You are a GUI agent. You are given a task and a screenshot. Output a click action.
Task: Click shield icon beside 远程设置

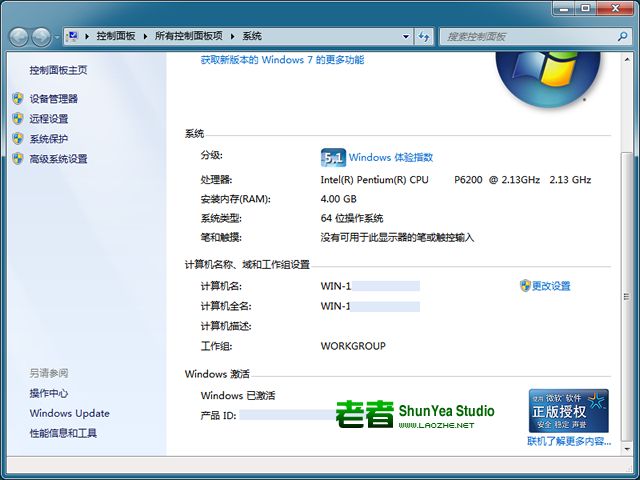(18, 119)
